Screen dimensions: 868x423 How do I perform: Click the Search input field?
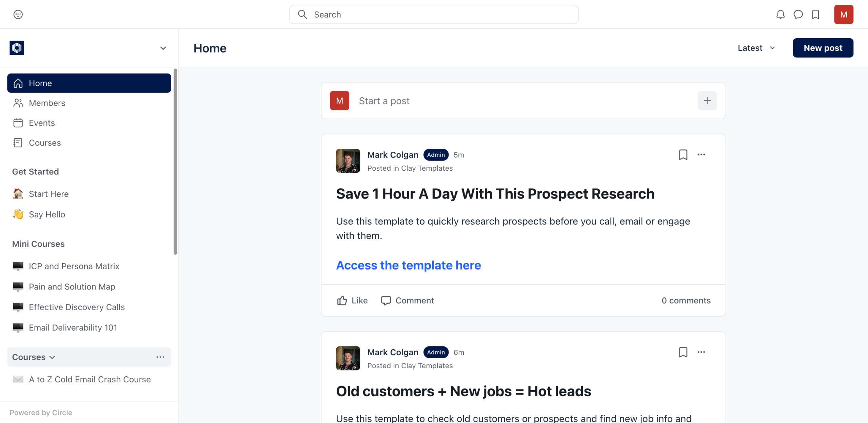point(434,15)
